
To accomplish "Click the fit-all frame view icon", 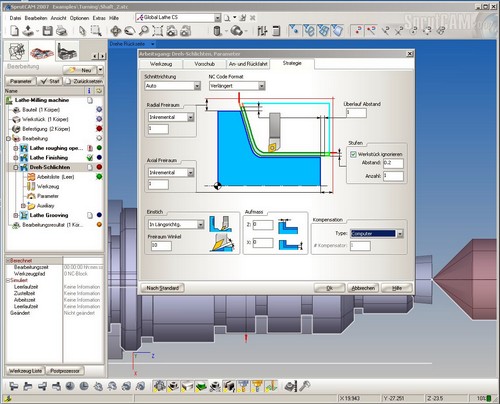I will (x=157, y=31).
